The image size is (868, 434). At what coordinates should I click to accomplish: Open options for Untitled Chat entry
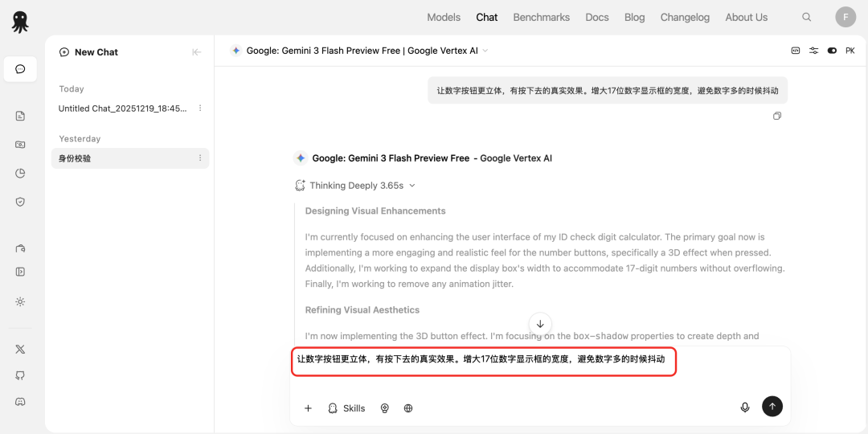pos(200,108)
